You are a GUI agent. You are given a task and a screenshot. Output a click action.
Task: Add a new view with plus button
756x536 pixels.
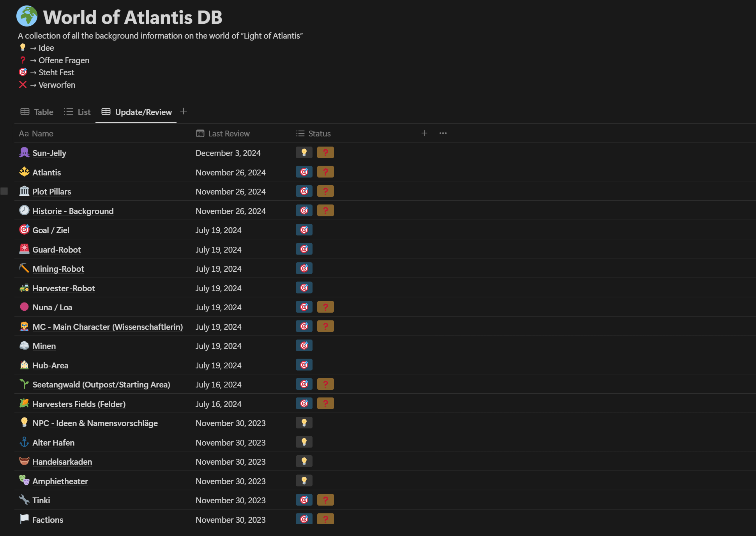coord(184,111)
